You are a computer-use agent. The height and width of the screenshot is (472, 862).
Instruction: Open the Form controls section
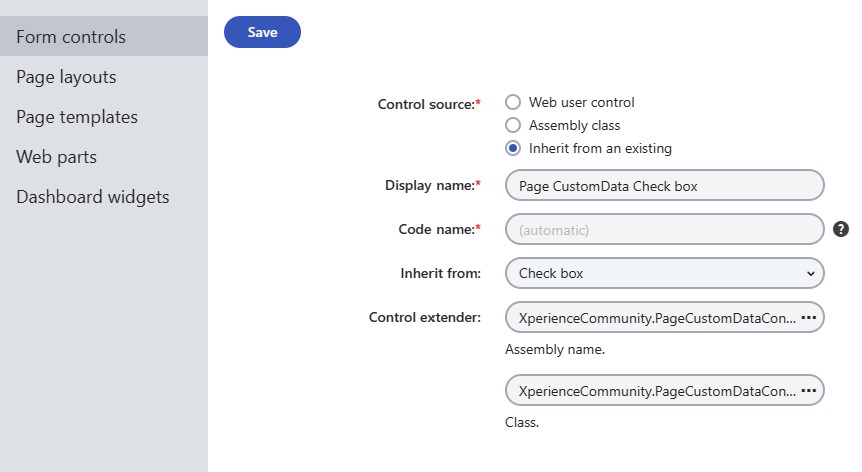tap(71, 37)
